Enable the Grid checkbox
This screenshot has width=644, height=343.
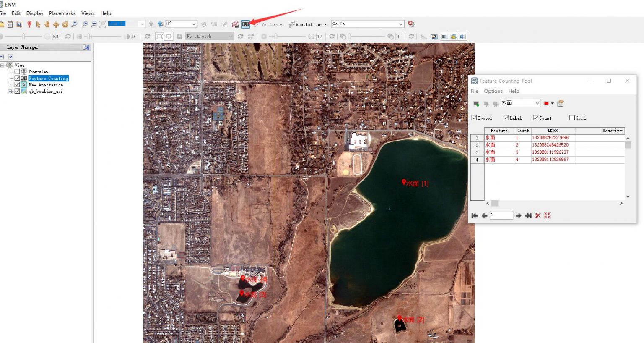pyautogui.click(x=572, y=118)
